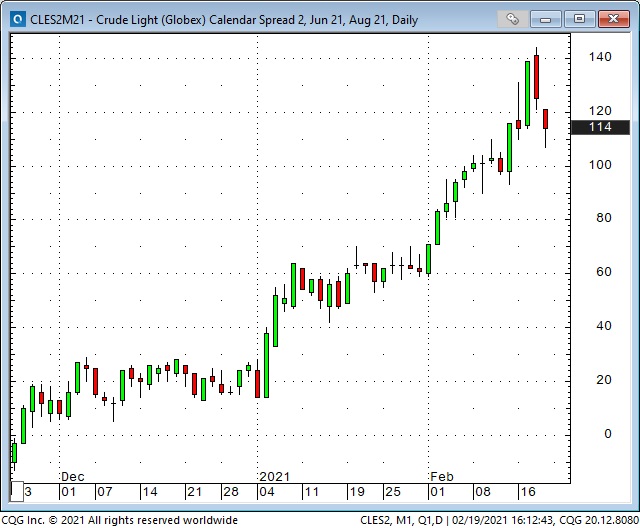The width and height of the screenshot is (640, 528).
Task: Click the 140 price axis label
Action: pos(600,57)
